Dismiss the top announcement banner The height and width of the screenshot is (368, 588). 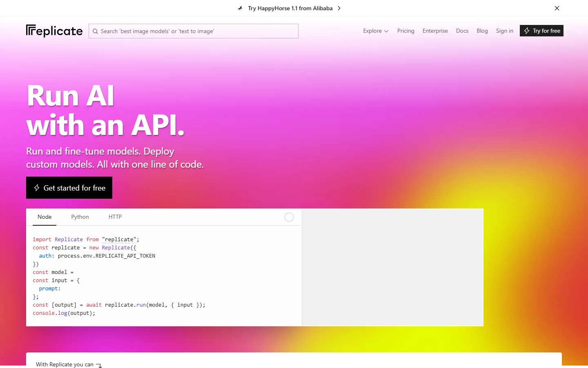pos(557,8)
